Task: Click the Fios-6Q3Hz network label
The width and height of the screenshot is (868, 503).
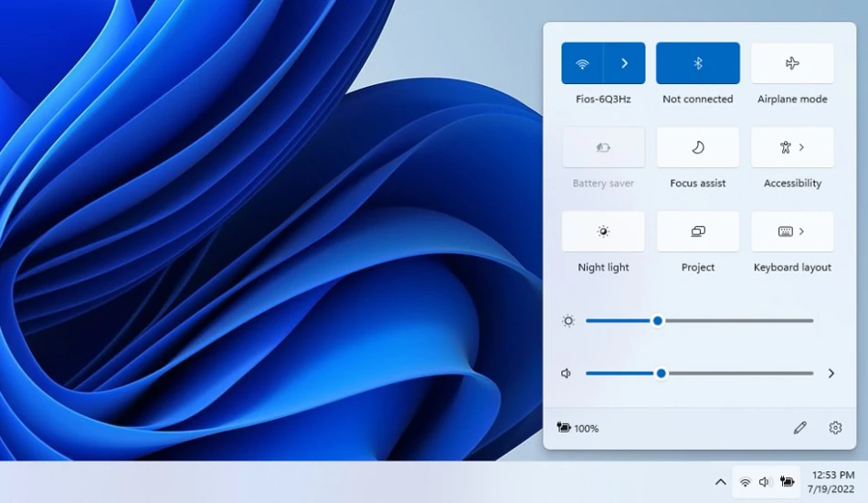Action: 603,99
